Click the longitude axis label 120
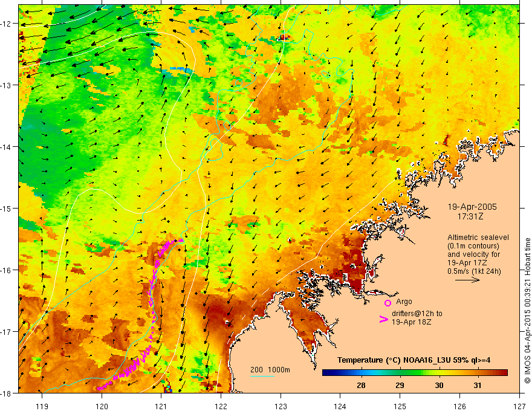 pyautogui.click(x=102, y=406)
